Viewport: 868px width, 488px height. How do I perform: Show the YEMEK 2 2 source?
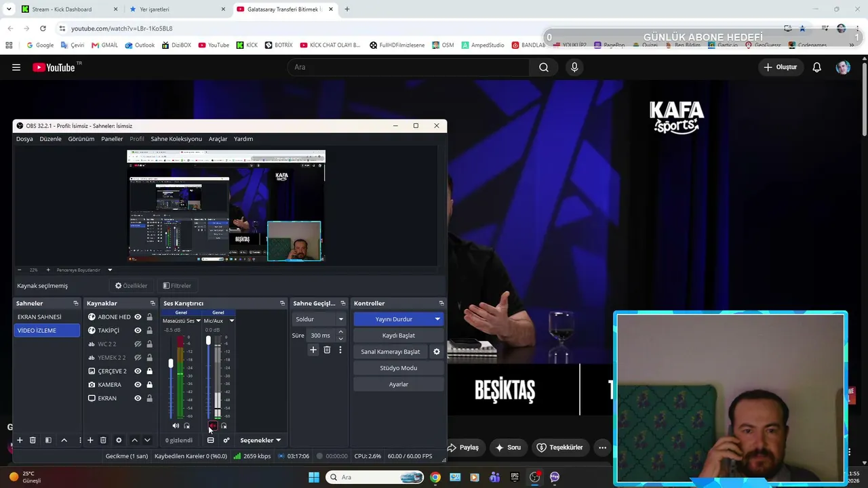(138, 357)
